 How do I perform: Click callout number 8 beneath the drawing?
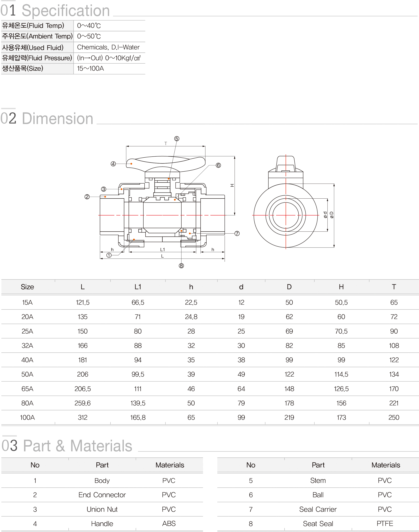181,266
